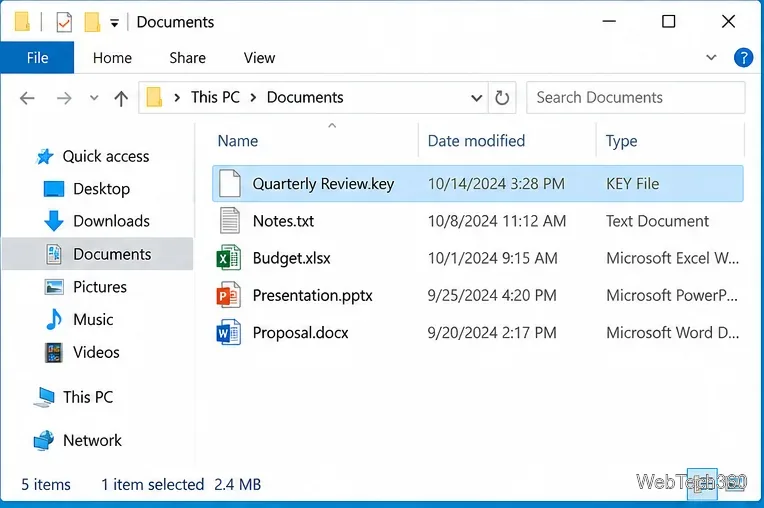764x508 pixels.
Task: Switch to the Home ribbon tab
Action: coord(112,58)
